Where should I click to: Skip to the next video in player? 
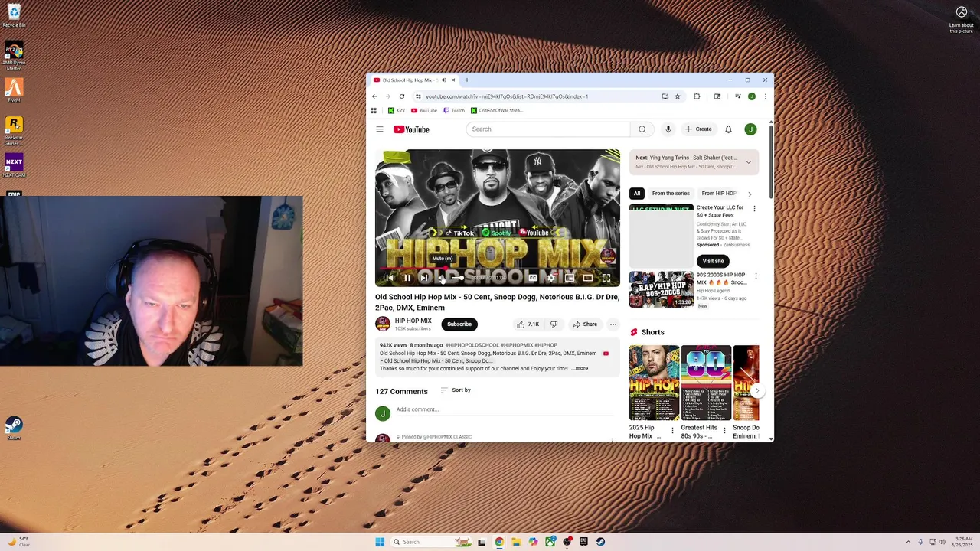pos(425,278)
